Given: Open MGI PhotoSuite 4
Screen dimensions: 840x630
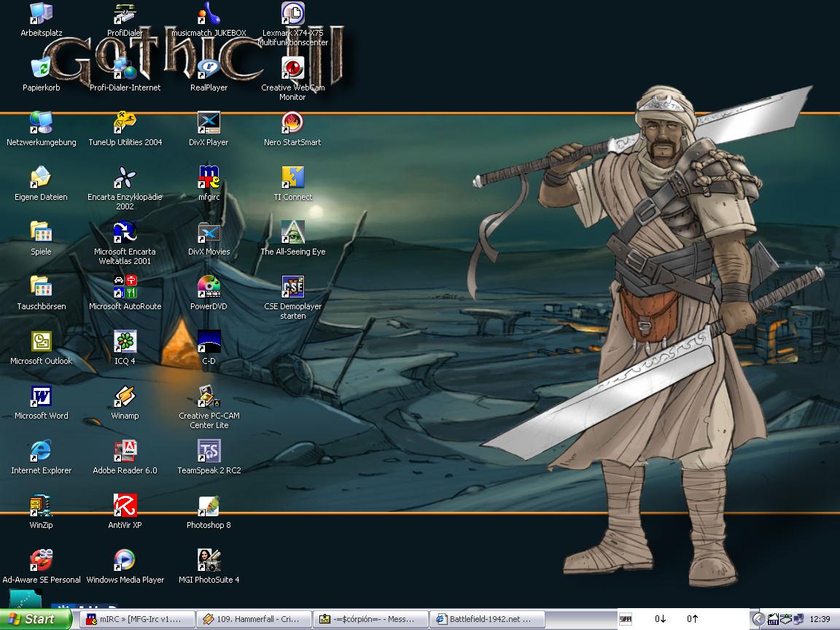Looking at the screenshot, I should 209,567.
